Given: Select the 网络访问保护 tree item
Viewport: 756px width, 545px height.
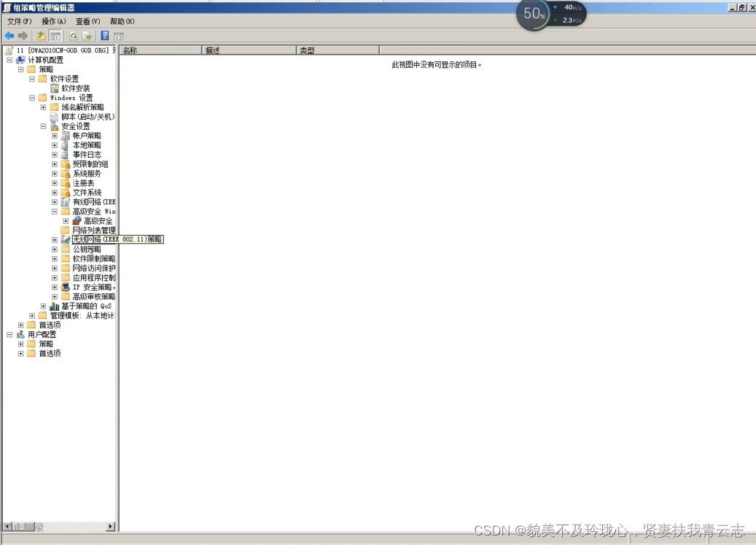Looking at the screenshot, I should 94,268.
